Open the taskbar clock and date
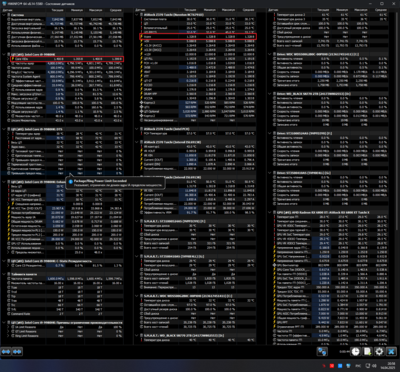Viewport: 400px width, 372px height. click(x=390, y=366)
